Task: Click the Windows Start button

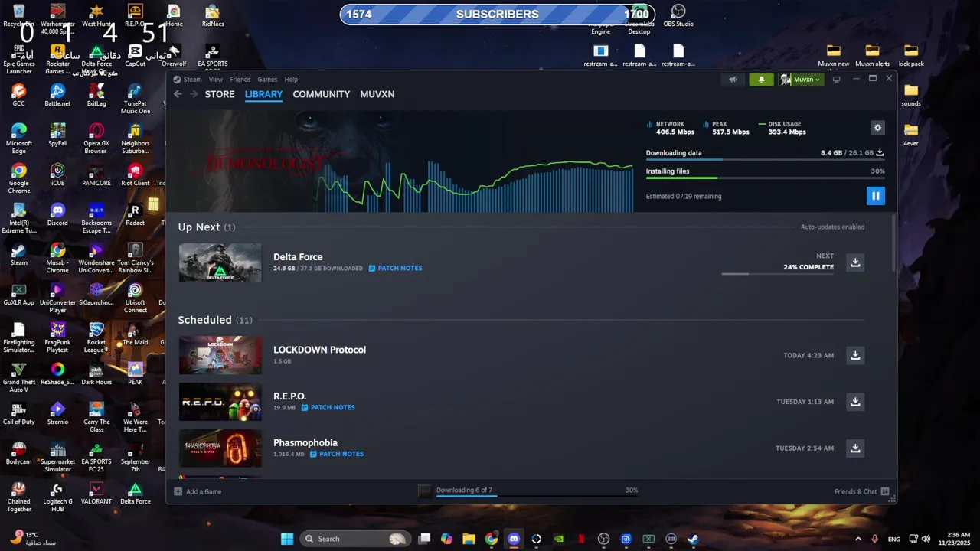Action: (x=287, y=539)
